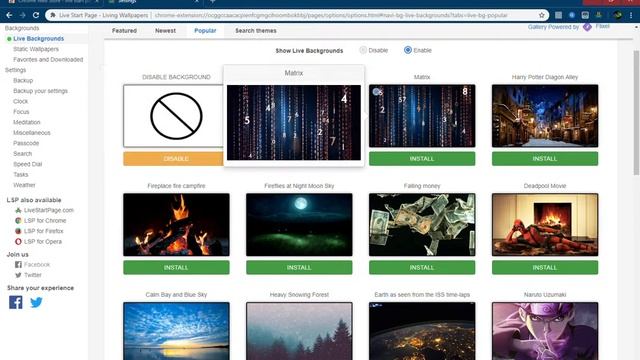Screen dimensions: 640x360
Task: Install Fireflies at Night Moon Sky
Action: 299,268
